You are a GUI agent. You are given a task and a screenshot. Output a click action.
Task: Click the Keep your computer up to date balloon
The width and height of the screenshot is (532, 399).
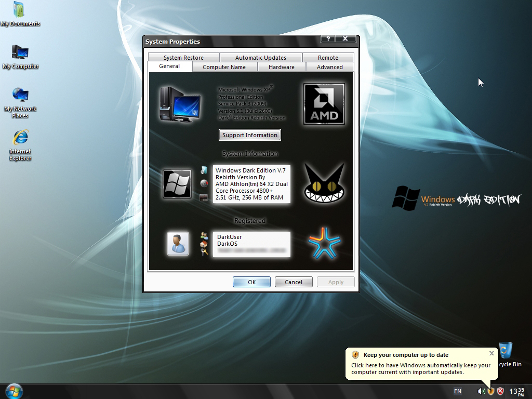point(421,363)
